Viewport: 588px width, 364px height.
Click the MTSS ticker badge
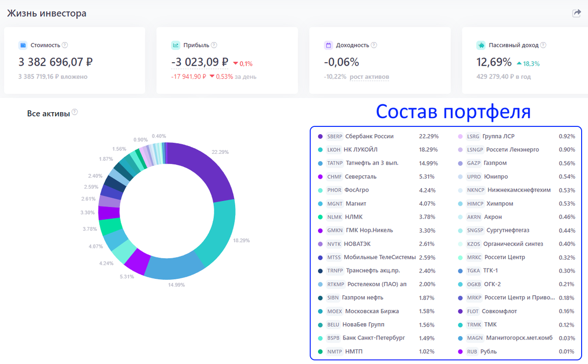(x=334, y=258)
